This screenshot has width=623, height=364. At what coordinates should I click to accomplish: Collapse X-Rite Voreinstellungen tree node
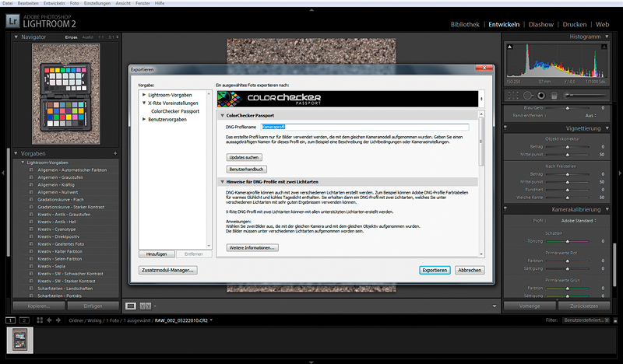pyautogui.click(x=144, y=103)
